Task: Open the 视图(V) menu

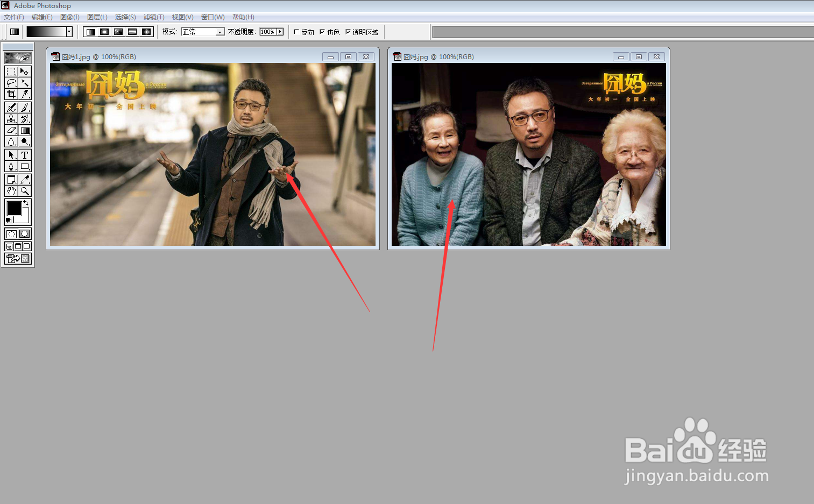Action: tap(182, 17)
